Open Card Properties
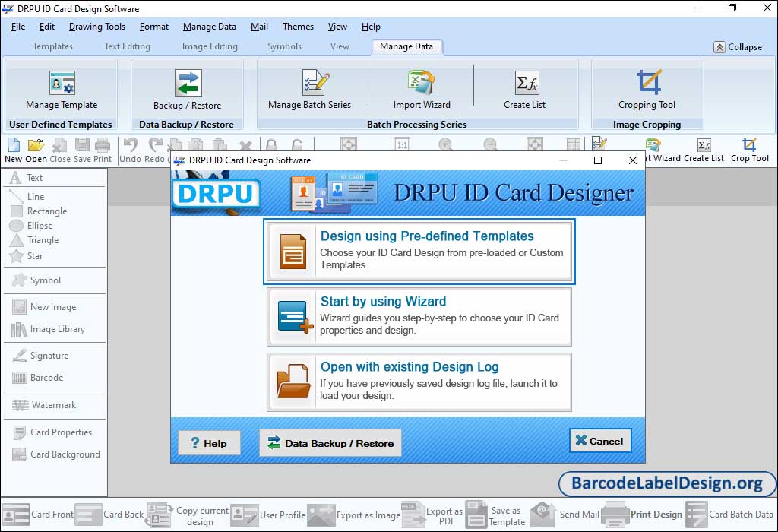Screen dimensions: 778x532 point(52,432)
